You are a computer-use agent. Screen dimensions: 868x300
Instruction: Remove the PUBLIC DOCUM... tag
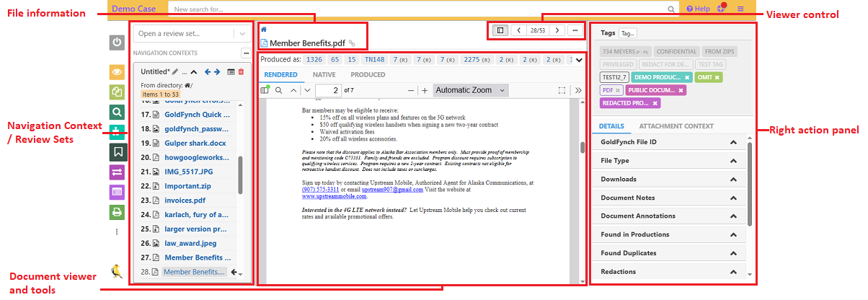[681, 90]
